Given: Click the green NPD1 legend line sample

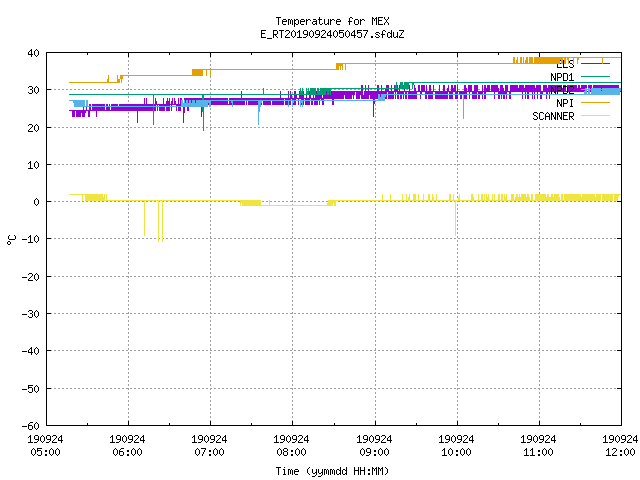Looking at the screenshot, I should (595, 76).
